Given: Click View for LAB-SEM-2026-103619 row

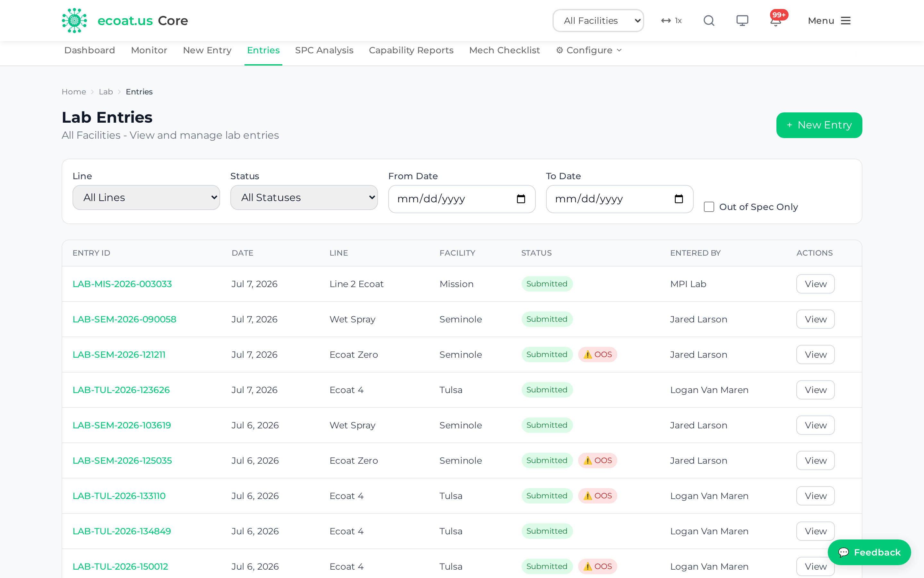Looking at the screenshot, I should click(x=815, y=425).
